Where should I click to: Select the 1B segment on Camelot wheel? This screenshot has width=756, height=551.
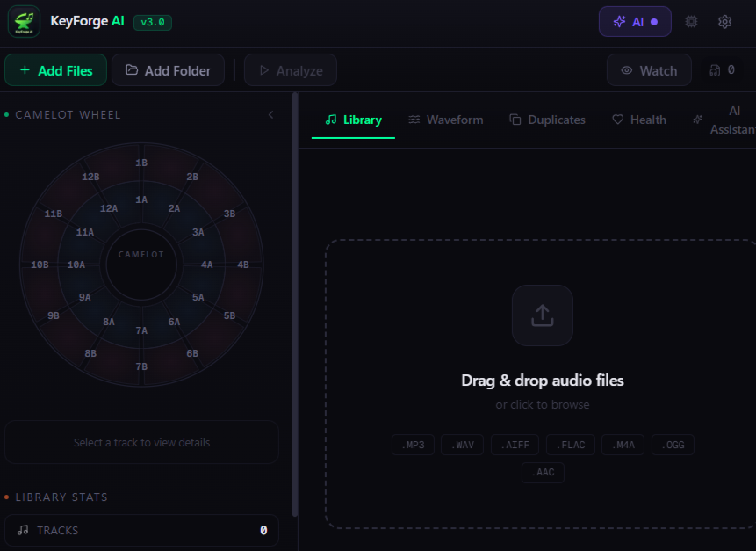point(141,163)
